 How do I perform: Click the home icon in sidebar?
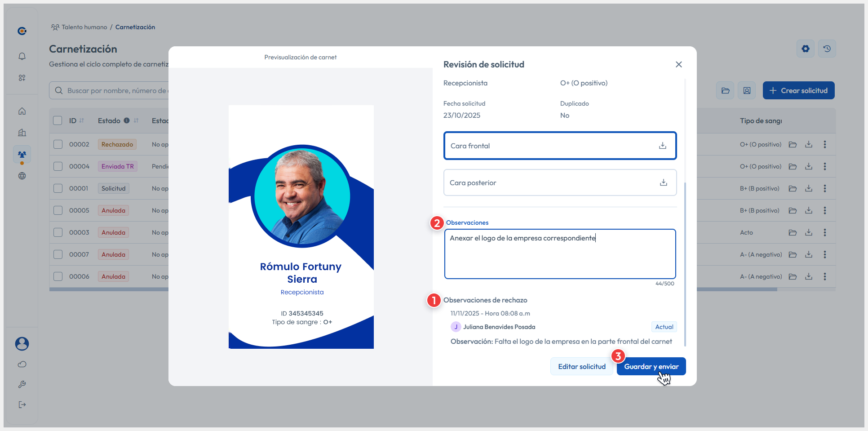click(22, 111)
